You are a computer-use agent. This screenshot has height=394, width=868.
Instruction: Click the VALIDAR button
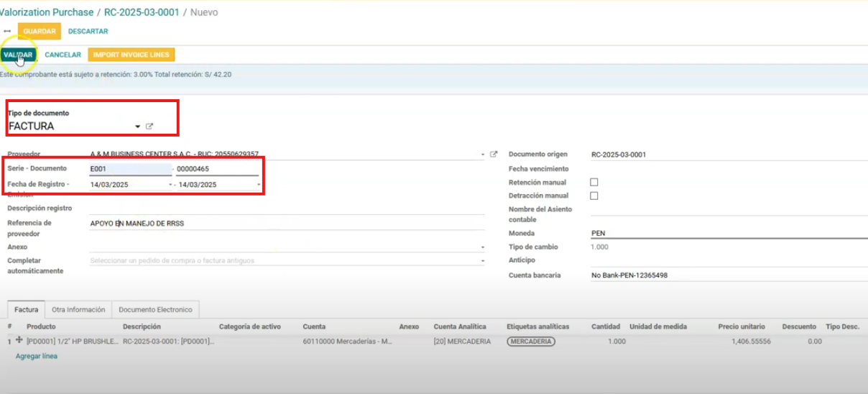point(17,55)
